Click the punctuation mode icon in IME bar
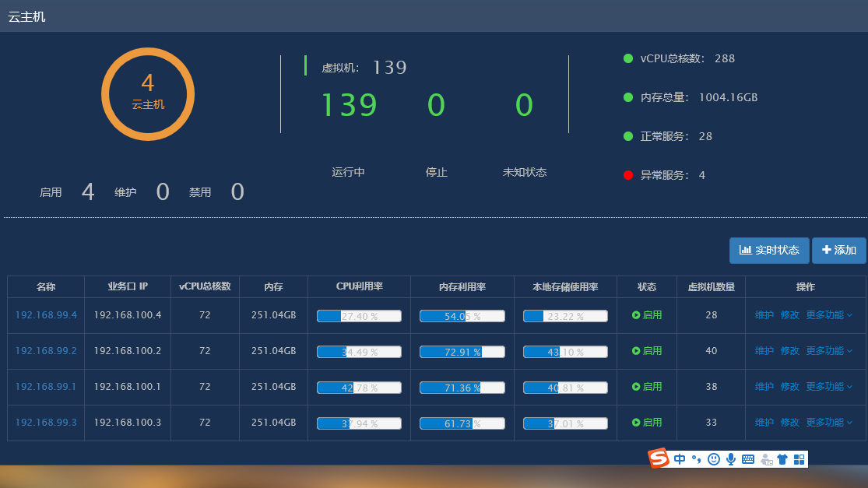 [697, 459]
